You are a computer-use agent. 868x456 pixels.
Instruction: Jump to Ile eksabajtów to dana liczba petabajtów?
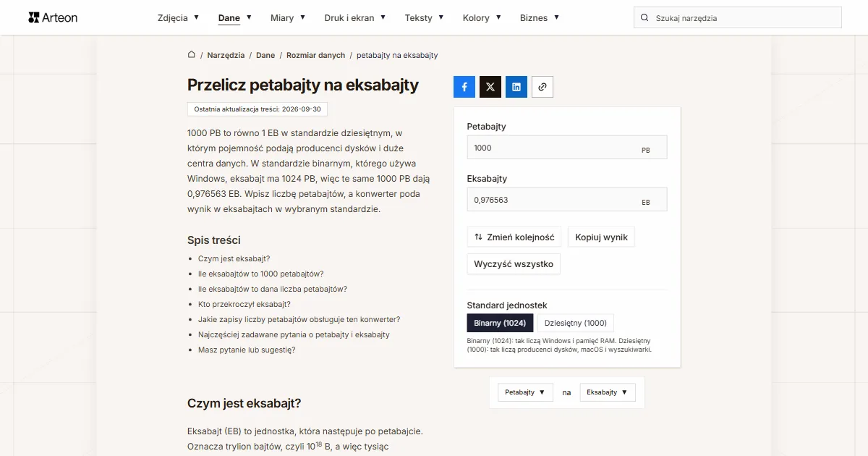click(x=273, y=289)
